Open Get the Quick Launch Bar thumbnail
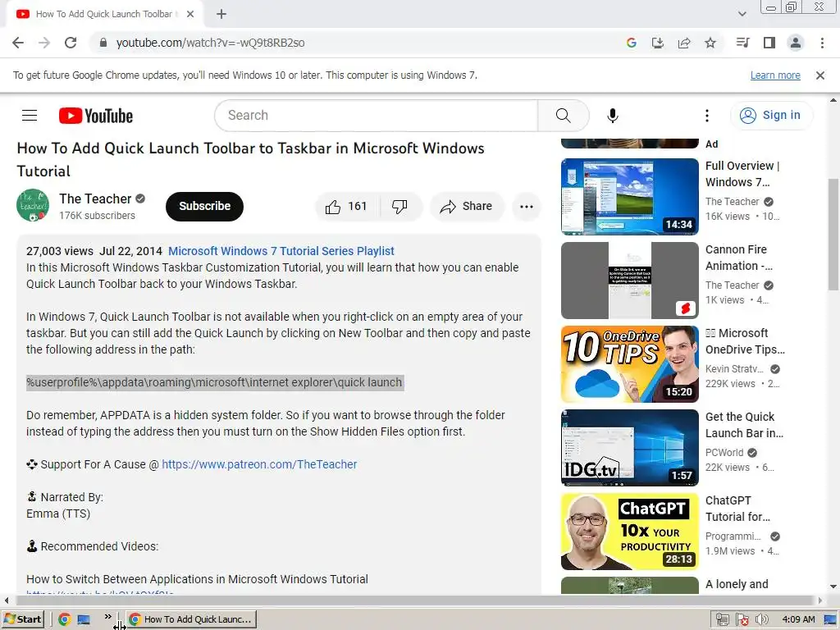Viewport: 840px width, 630px height. 629,448
